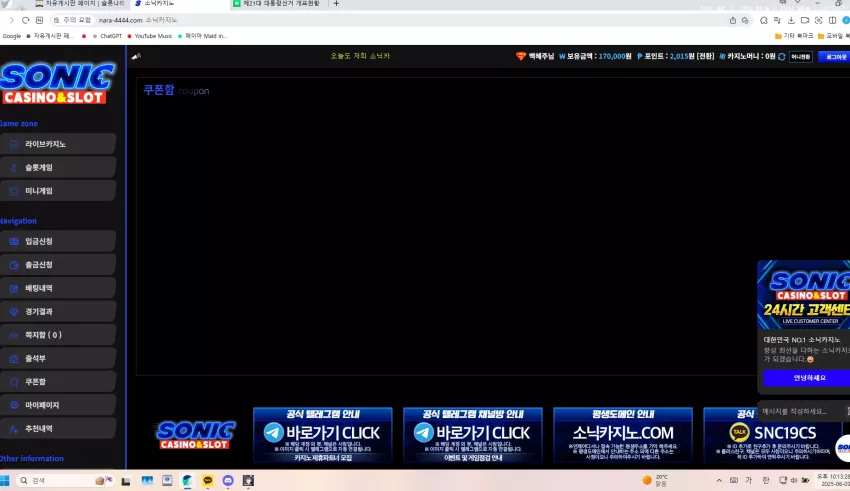Click the SNC19CS KakaoTalk banner

pyautogui.click(x=772, y=435)
